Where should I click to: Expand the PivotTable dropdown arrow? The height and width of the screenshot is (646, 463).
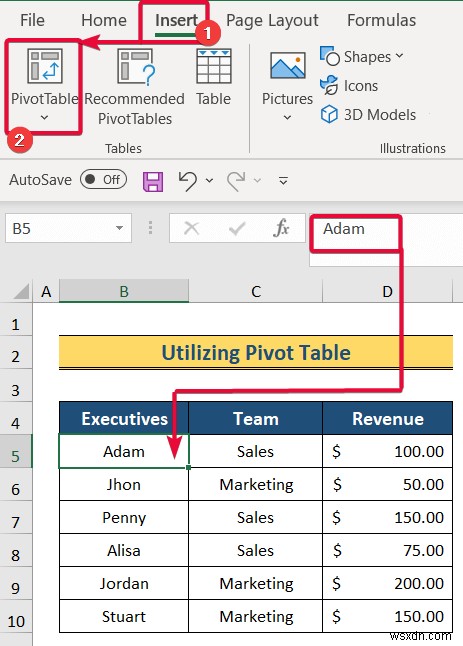coord(44,118)
